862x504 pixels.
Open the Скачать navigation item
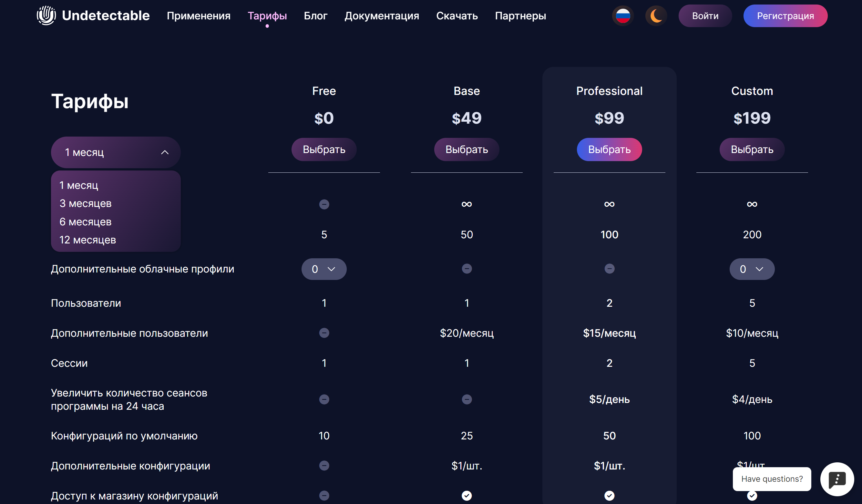pyautogui.click(x=457, y=16)
